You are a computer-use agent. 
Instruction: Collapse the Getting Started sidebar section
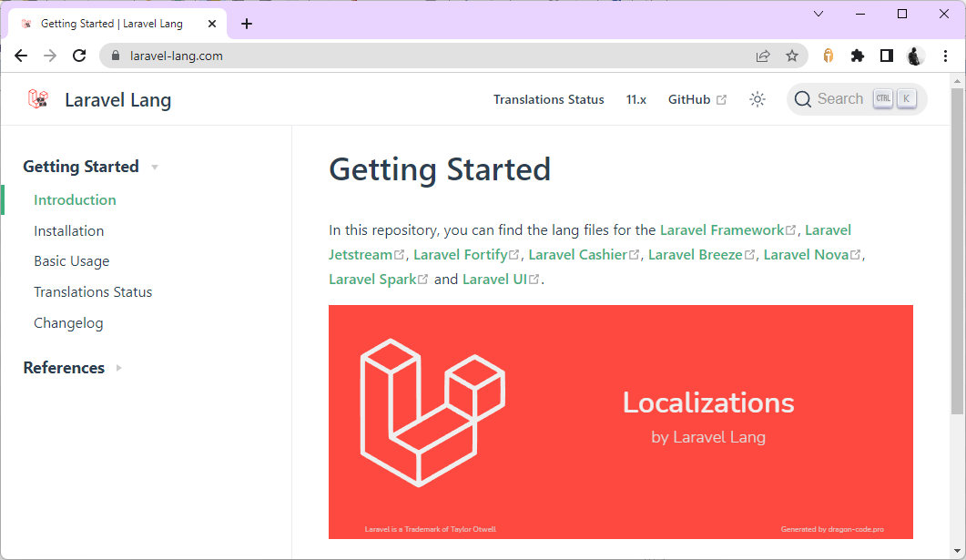tap(91, 167)
